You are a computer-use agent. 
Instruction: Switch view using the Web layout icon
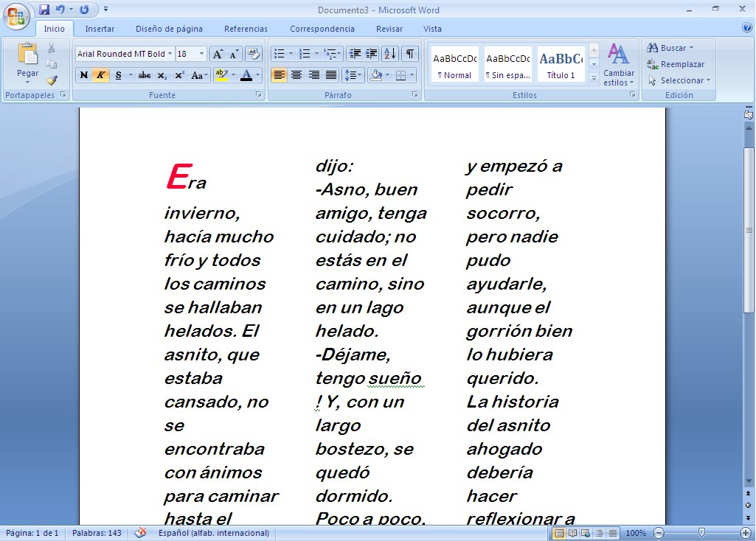click(585, 533)
